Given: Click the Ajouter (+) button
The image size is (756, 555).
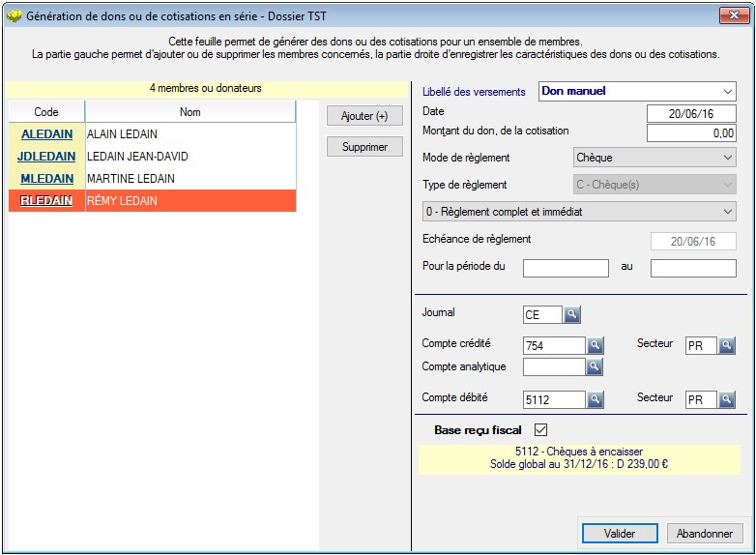Looking at the screenshot, I should (x=364, y=116).
